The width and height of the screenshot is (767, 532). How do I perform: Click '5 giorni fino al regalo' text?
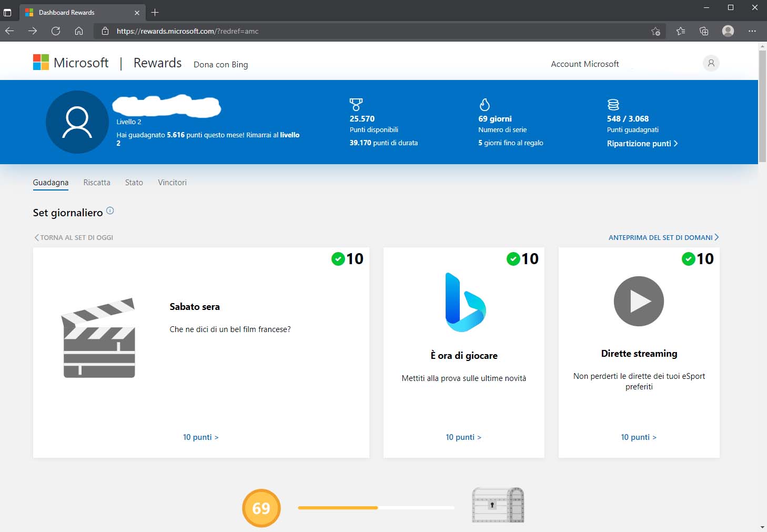point(511,143)
